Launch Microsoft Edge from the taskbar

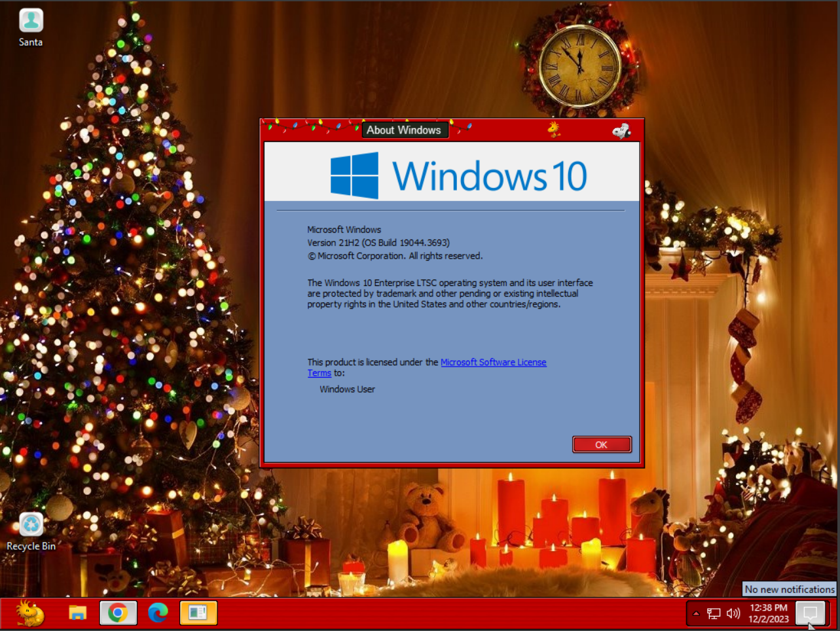click(158, 613)
